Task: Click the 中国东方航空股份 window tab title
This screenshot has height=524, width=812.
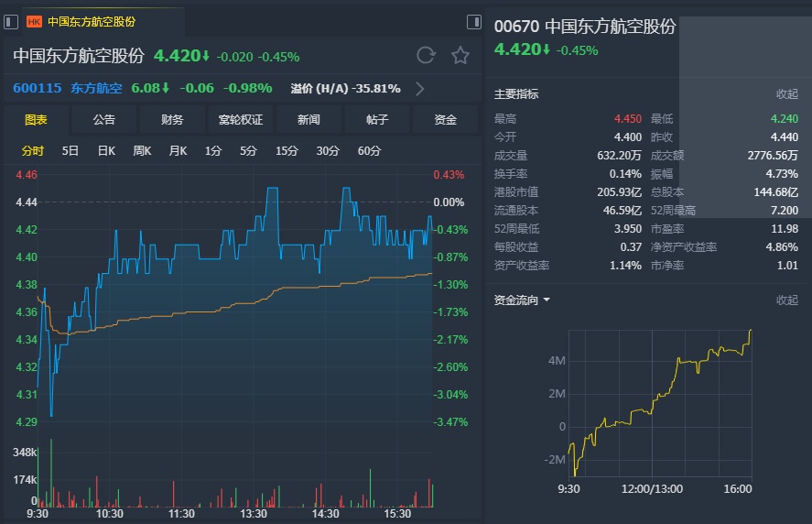Action: 92,22
